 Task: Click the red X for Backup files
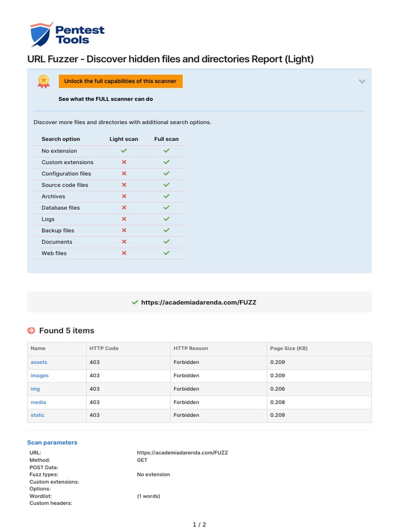[x=124, y=230]
